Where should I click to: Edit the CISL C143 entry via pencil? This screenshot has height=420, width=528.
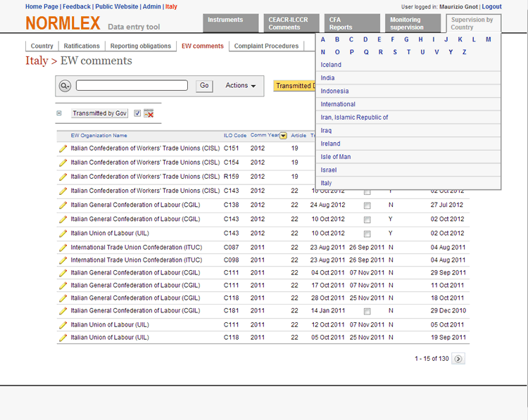click(x=63, y=191)
